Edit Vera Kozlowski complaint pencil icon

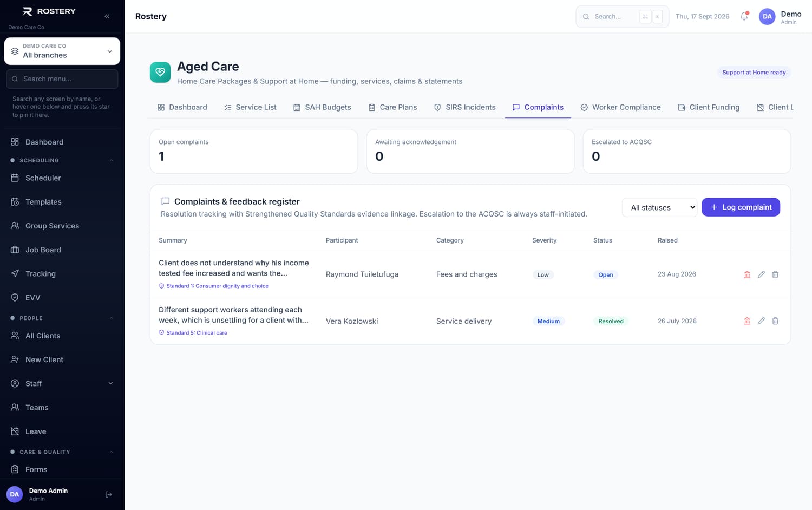coord(761,321)
